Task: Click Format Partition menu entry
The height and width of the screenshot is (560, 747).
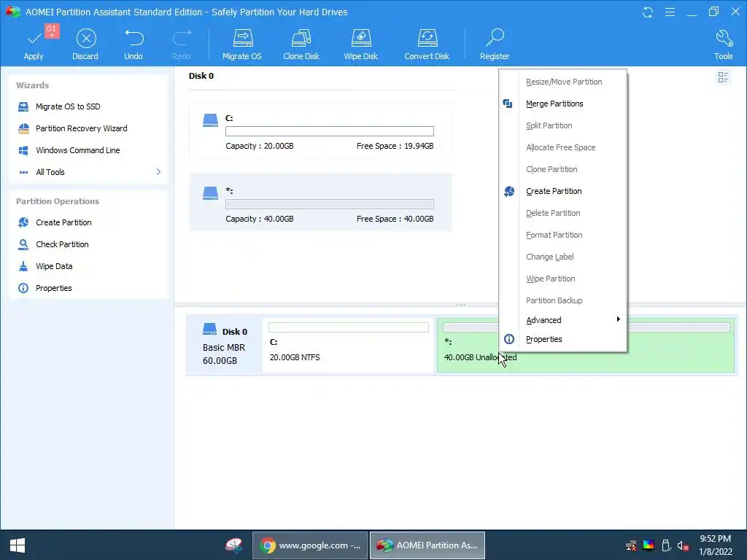Action: 563,236
